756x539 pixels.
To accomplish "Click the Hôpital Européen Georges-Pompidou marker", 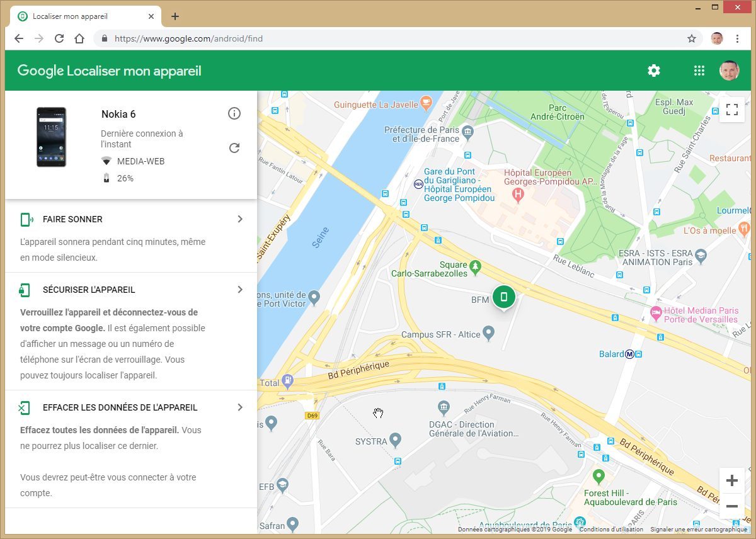I will [518, 195].
